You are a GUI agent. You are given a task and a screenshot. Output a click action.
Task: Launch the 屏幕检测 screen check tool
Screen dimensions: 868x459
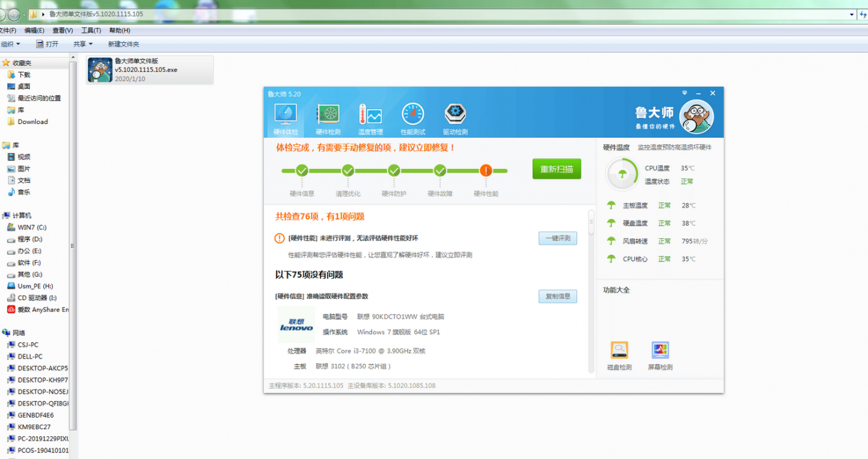pyautogui.click(x=660, y=356)
